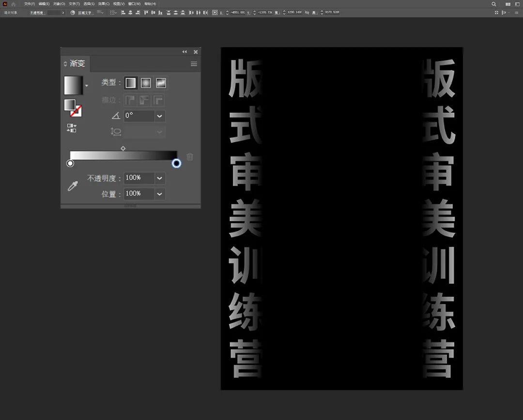
Task: Select the linear gradient type
Action: (131, 83)
